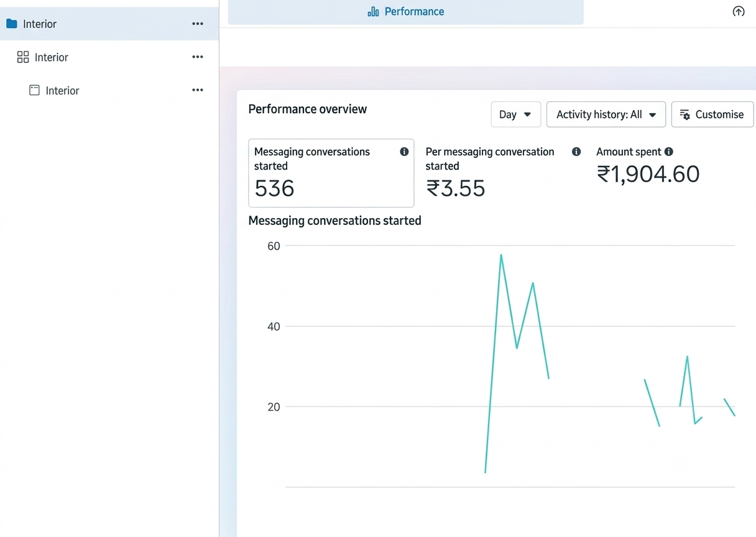Open the Day dropdown
This screenshot has width=756, height=537.
tap(516, 114)
